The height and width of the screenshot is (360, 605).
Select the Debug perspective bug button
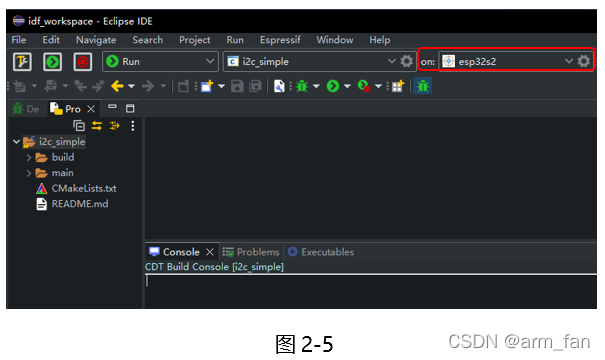[x=423, y=86]
